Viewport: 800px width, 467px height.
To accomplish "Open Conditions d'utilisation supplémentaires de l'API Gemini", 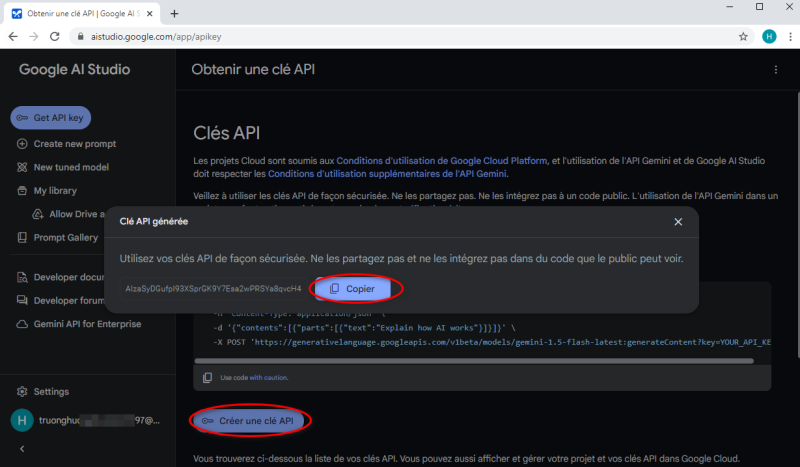I will 387,174.
